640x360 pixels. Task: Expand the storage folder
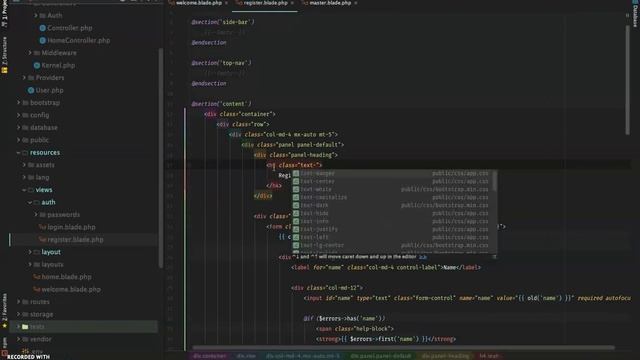[x=19, y=314]
